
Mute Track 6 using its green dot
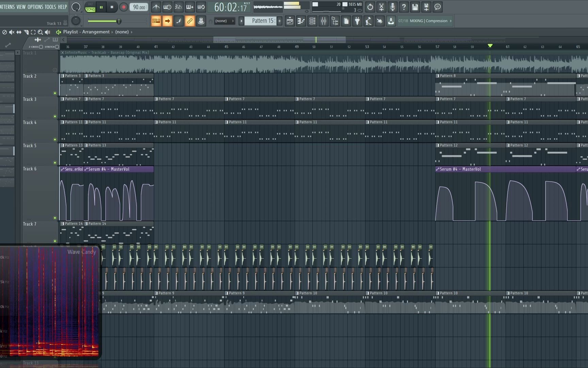55,218
